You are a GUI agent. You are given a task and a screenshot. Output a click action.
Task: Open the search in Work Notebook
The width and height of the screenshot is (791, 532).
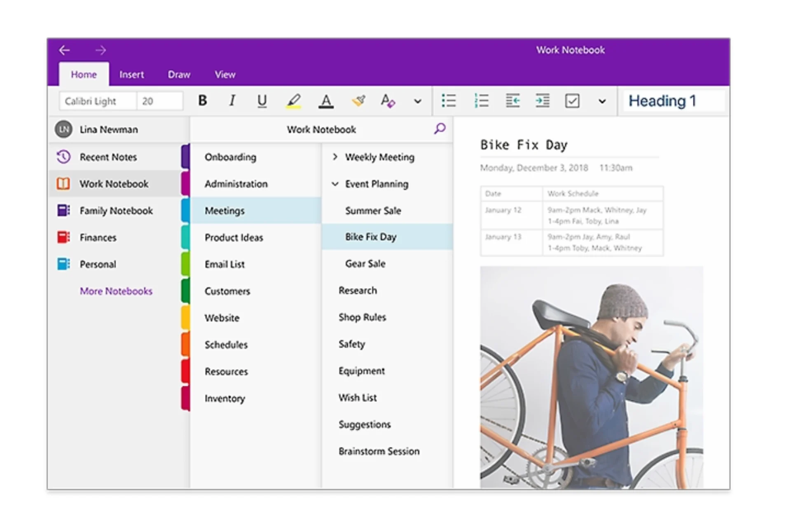(439, 129)
